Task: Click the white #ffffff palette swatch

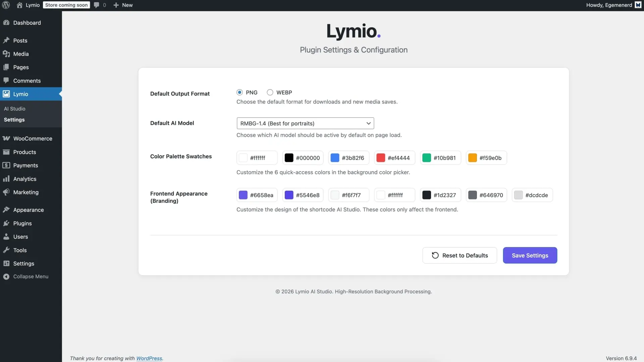Action: point(243,158)
